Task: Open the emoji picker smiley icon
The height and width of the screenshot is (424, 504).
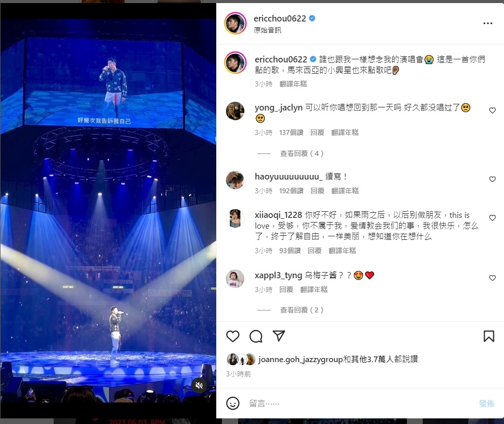Action: (x=233, y=403)
